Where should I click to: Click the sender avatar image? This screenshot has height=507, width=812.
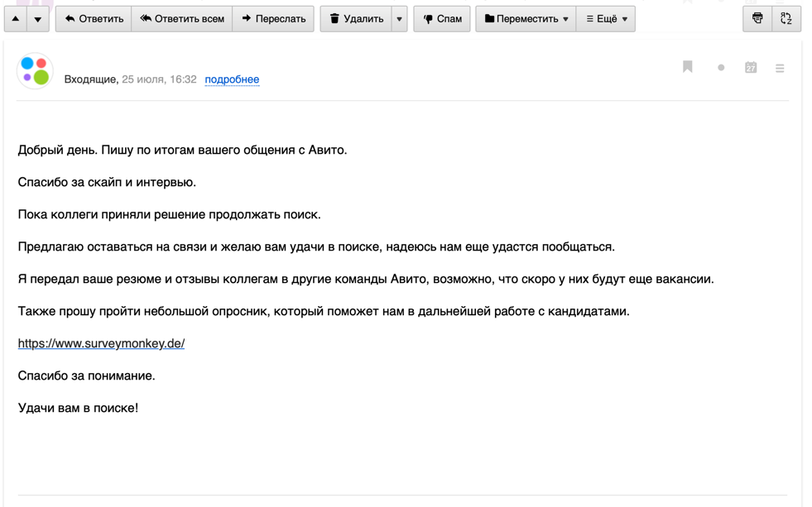[x=35, y=70]
